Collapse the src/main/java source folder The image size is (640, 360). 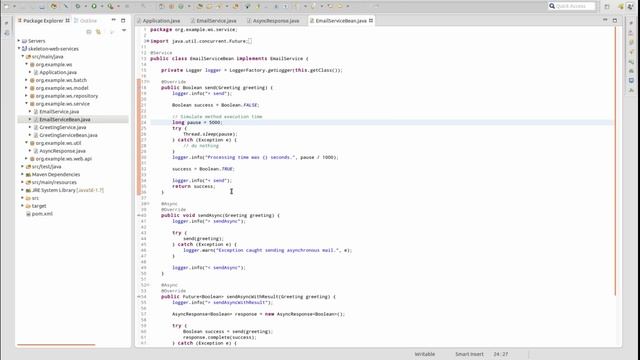coord(23,56)
